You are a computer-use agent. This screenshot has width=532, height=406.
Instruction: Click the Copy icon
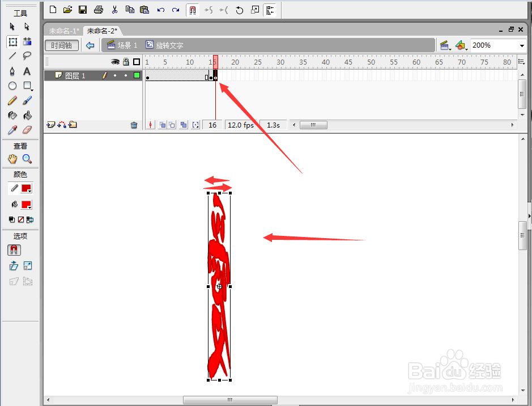coord(130,10)
